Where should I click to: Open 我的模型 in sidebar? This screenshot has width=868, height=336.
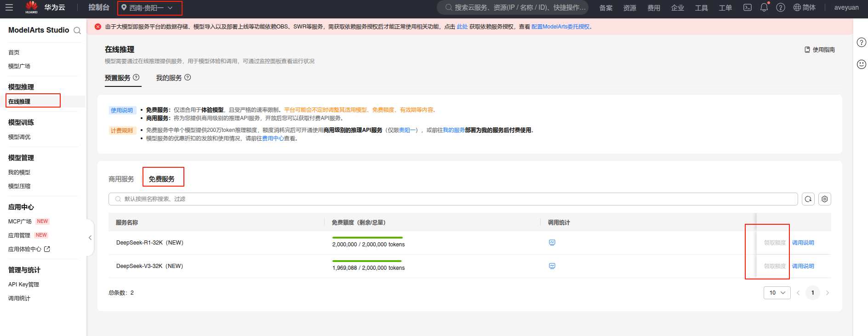pos(19,172)
